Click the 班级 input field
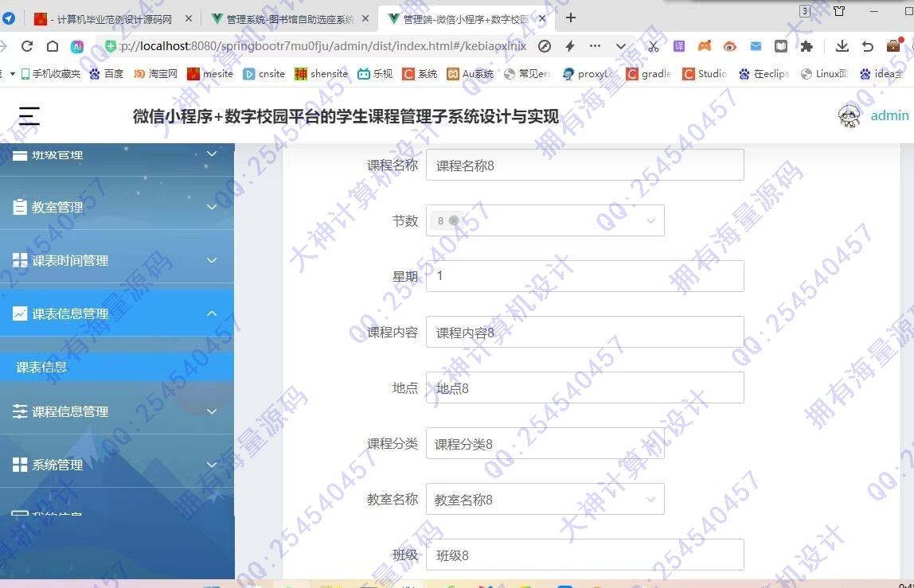This screenshot has height=588, width=914. 584,555
